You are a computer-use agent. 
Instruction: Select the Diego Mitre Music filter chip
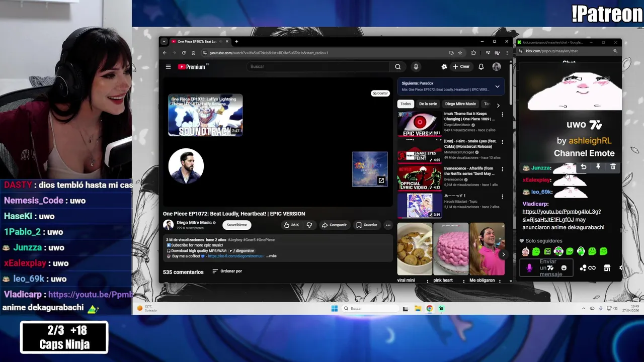tap(460, 104)
